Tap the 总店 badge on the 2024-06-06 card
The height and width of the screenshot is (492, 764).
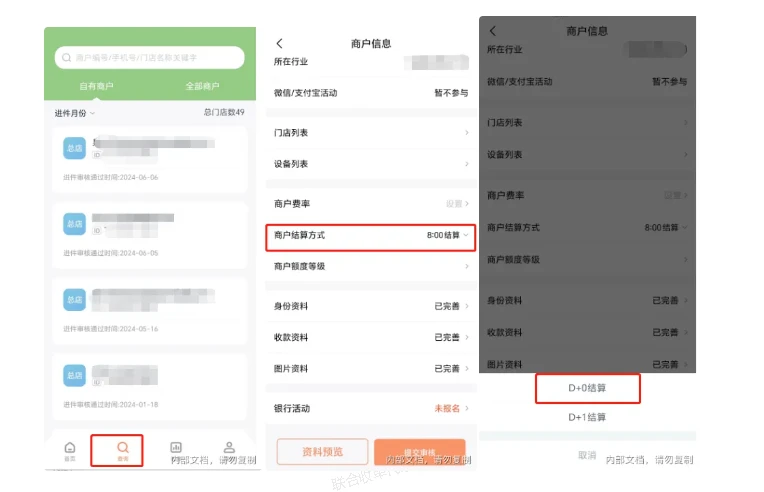(x=75, y=148)
